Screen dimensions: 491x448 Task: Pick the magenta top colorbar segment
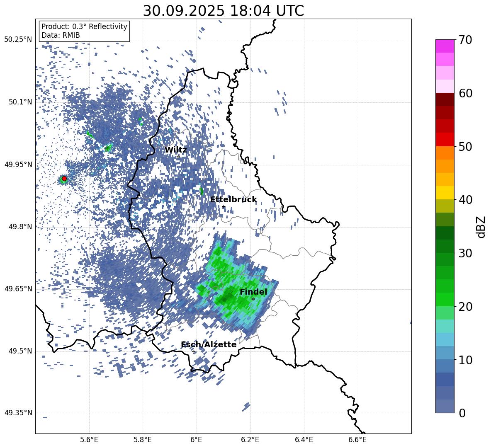click(445, 46)
